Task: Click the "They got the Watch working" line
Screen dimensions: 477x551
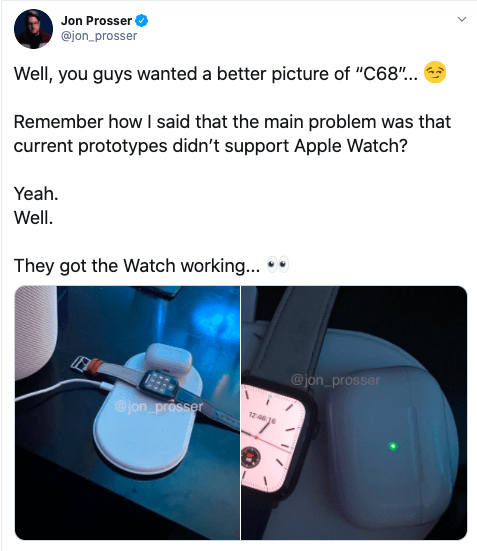Action: (x=137, y=265)
